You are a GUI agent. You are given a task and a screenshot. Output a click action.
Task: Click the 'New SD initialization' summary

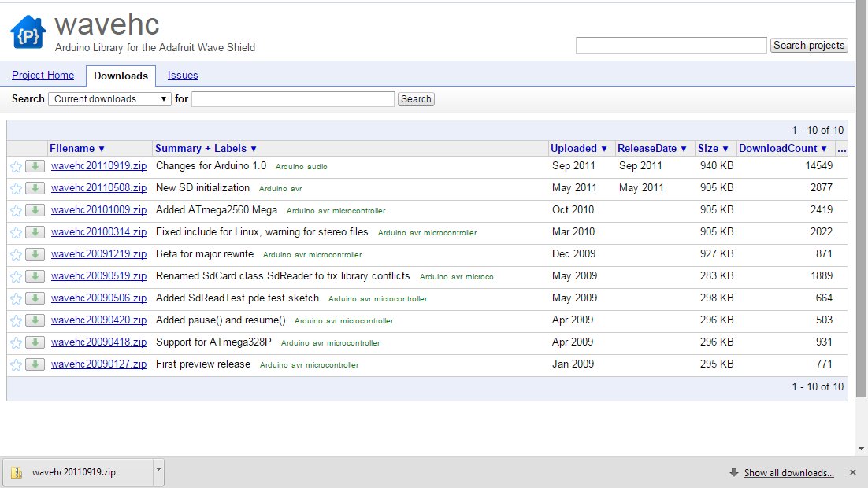tap(202, 187)
